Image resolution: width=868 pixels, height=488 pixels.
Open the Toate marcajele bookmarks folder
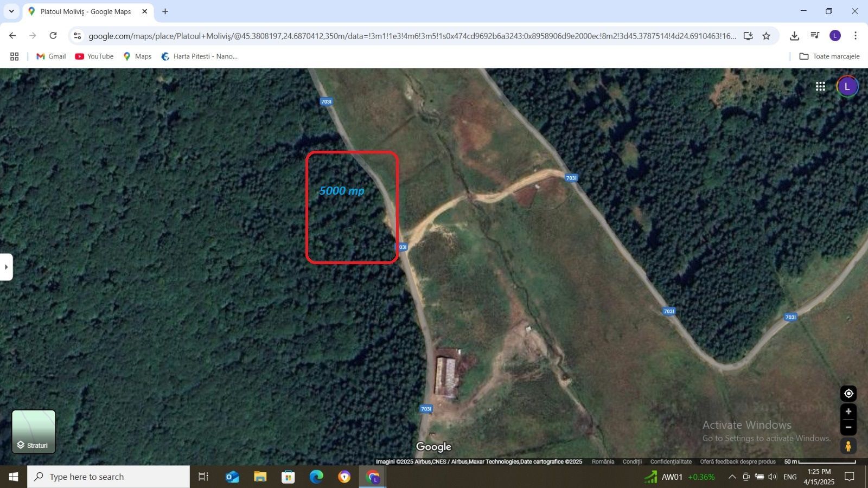(x=829, y=56)
